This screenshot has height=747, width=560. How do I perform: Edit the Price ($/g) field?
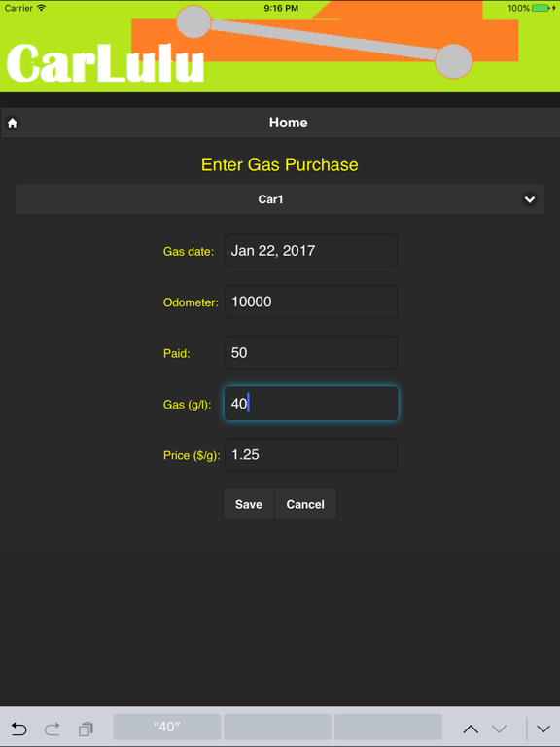point(311,454)
